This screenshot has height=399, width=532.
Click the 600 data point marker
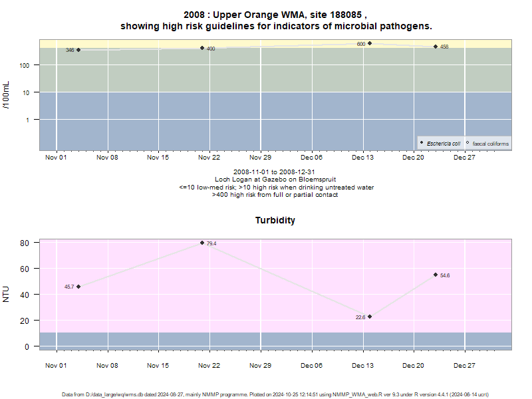(370, 43)
